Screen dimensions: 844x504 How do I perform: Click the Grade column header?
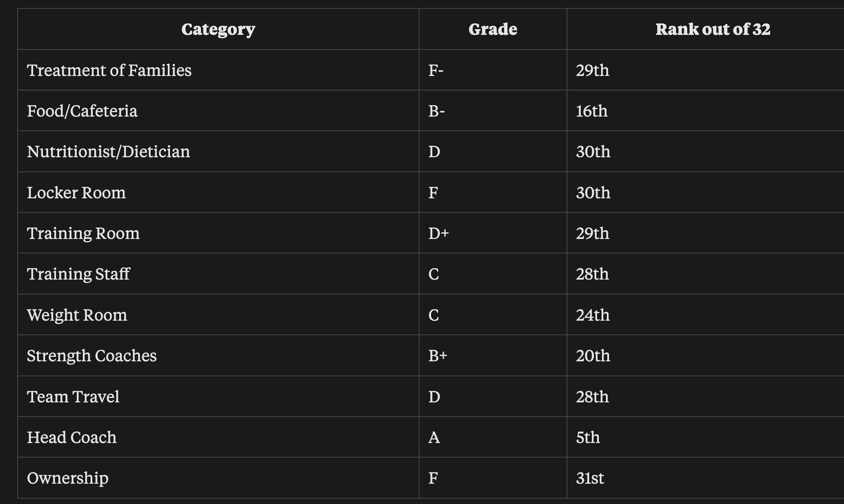(492, 29)
